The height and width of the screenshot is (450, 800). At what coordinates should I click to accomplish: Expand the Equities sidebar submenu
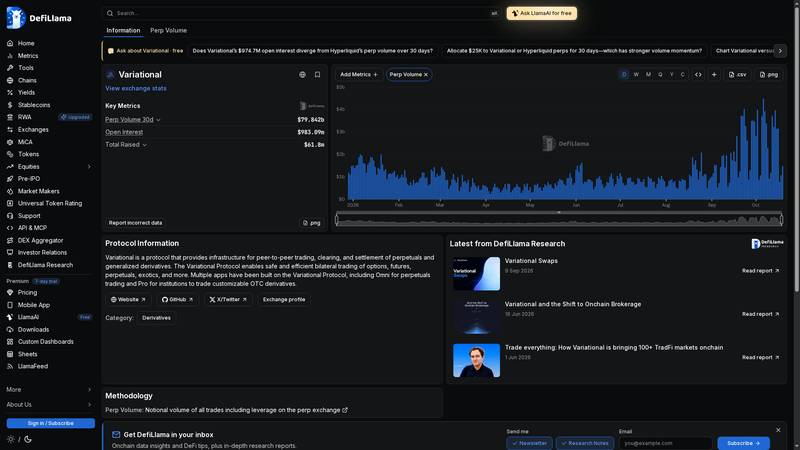point(89,167)
